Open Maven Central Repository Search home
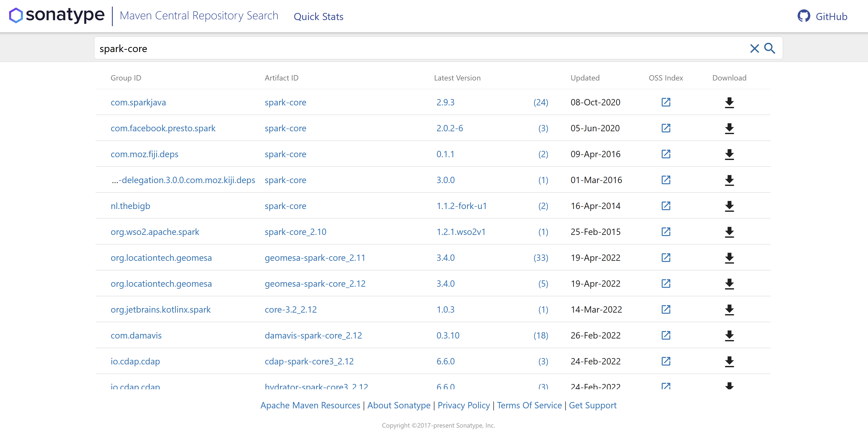Image resolution: width=868 pixels, height=434 pixels. 199,16
